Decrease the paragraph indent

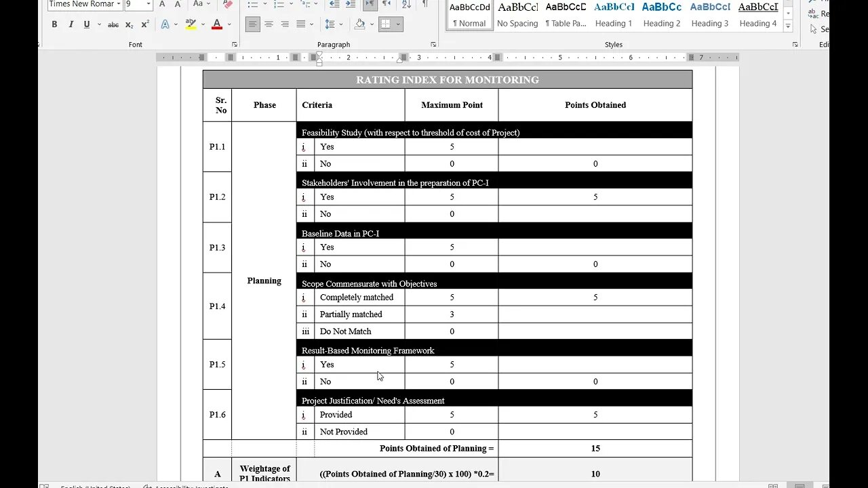(x=334, y=4)
